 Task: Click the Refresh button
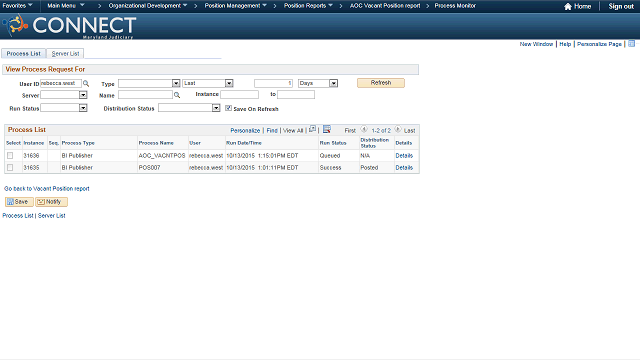[381, 83]
